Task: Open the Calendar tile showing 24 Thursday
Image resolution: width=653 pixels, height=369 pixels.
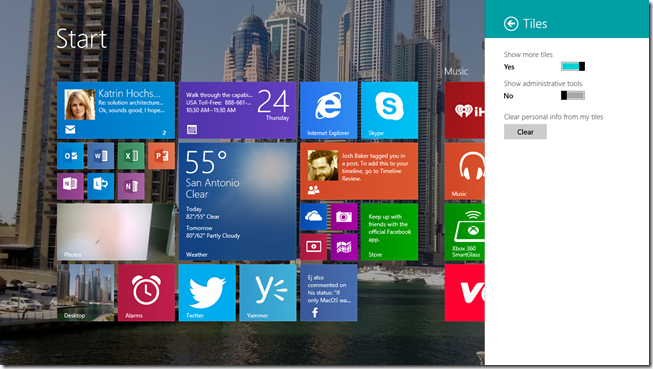Action: point(237,110)
